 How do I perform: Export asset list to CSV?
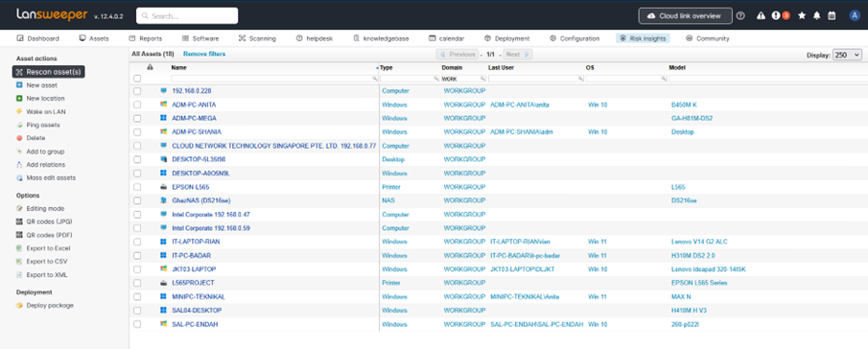tap(47, 262)
